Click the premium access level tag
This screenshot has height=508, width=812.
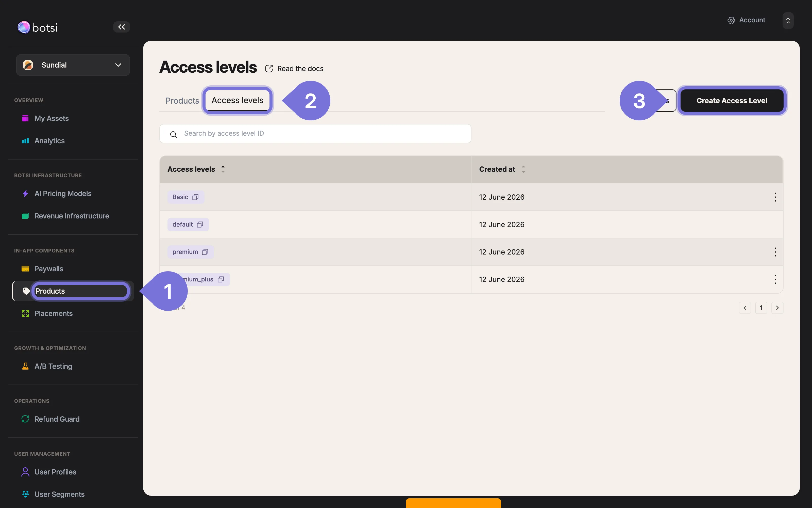(x=190, y=252)
